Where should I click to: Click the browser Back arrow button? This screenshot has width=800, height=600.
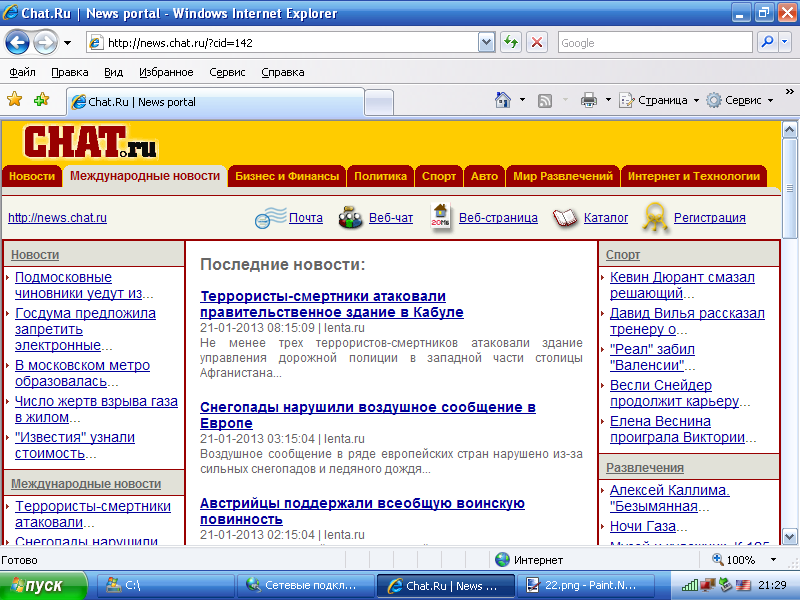point(17,43)
